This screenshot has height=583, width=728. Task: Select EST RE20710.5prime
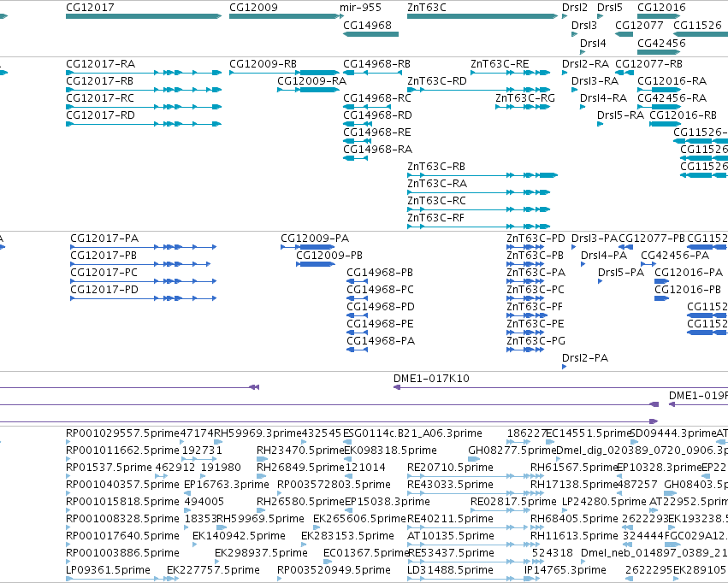point(450,468)
